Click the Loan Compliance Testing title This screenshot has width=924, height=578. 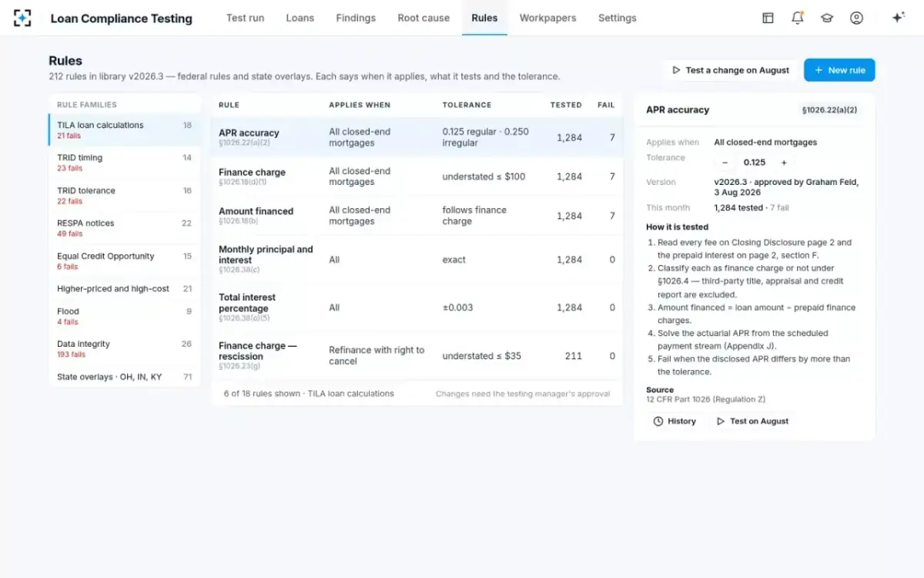(x=121, y=18)
